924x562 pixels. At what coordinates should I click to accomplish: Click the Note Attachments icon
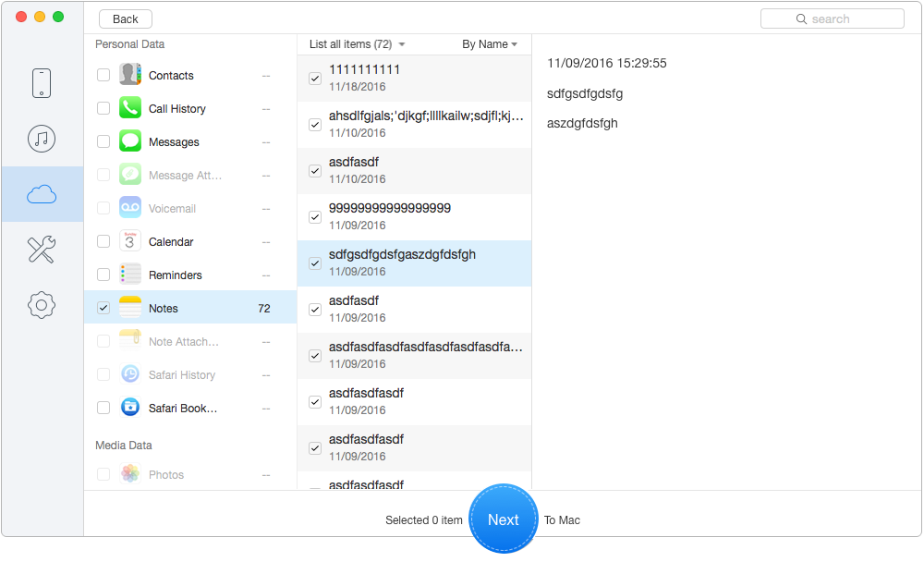[130, 341]
